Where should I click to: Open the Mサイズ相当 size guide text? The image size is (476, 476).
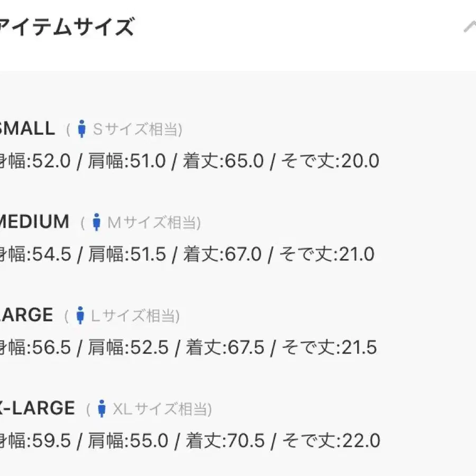154,222
